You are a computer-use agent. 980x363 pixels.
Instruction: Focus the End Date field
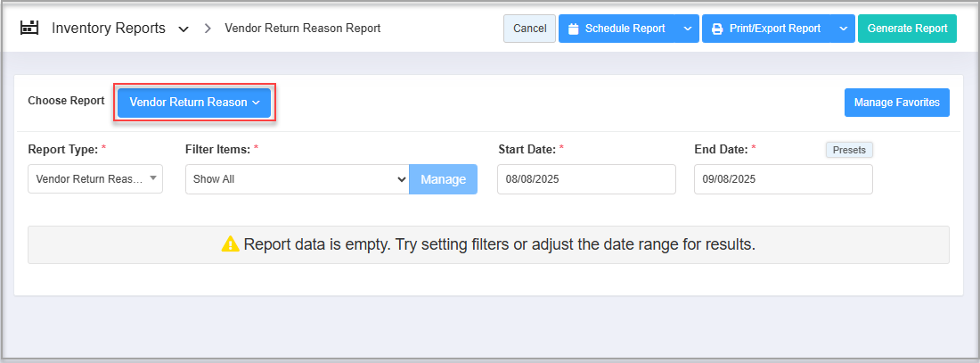[x=783, y=179]
